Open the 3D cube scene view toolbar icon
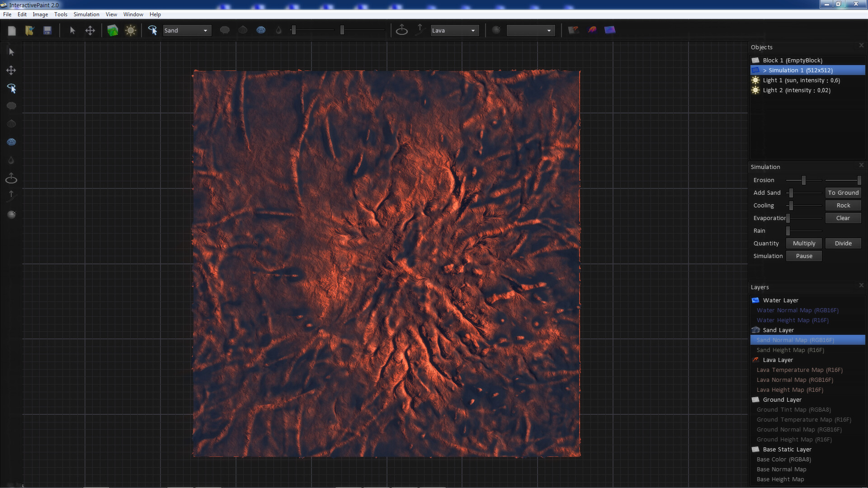 (113, 30)
